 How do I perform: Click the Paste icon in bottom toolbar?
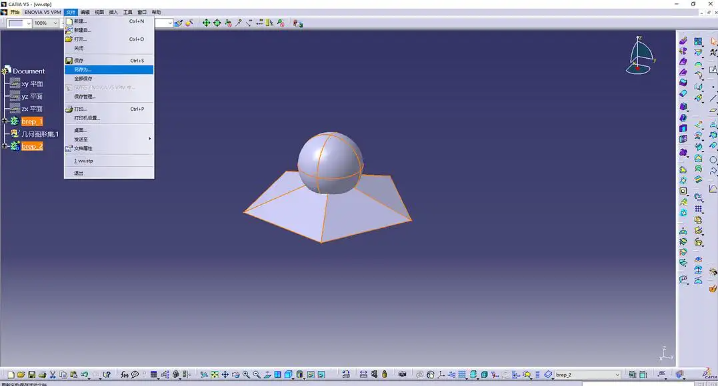[x=74, y=375]
